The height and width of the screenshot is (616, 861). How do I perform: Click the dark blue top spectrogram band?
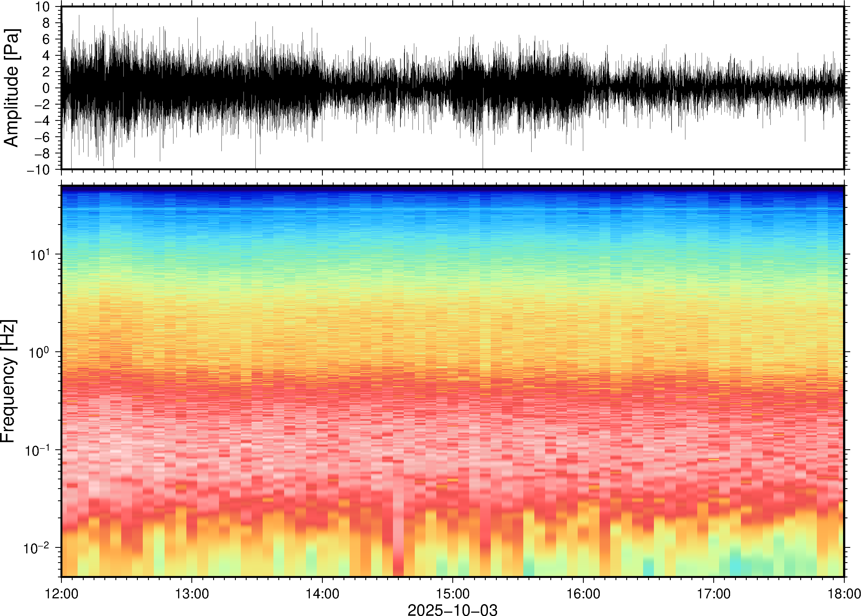pos(452,189)
